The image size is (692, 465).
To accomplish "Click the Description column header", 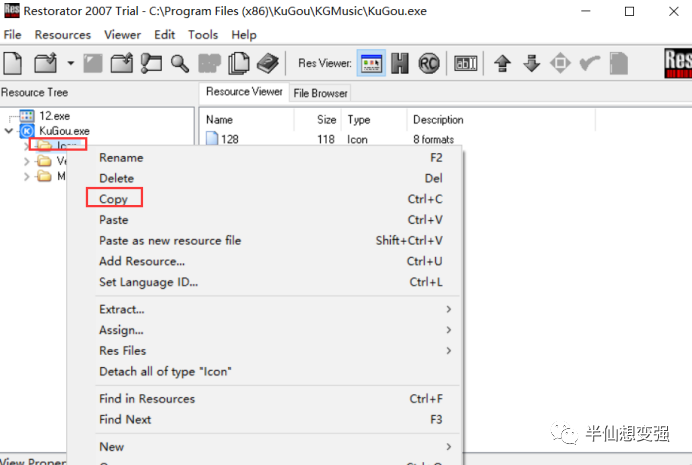I will (501, 120).
